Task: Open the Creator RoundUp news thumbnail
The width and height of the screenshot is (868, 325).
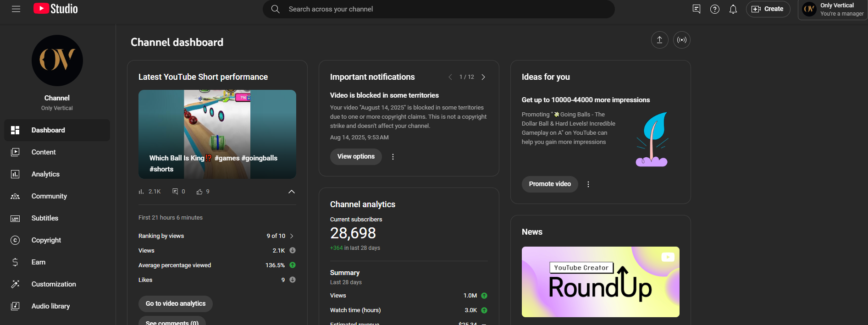Action: pos(601,282)
